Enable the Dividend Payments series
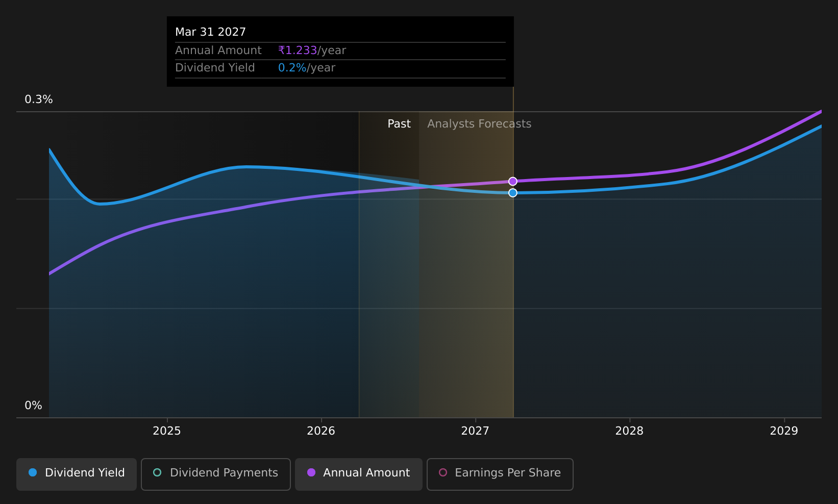This screenshot has width=838, height=504. pos(216,474)
